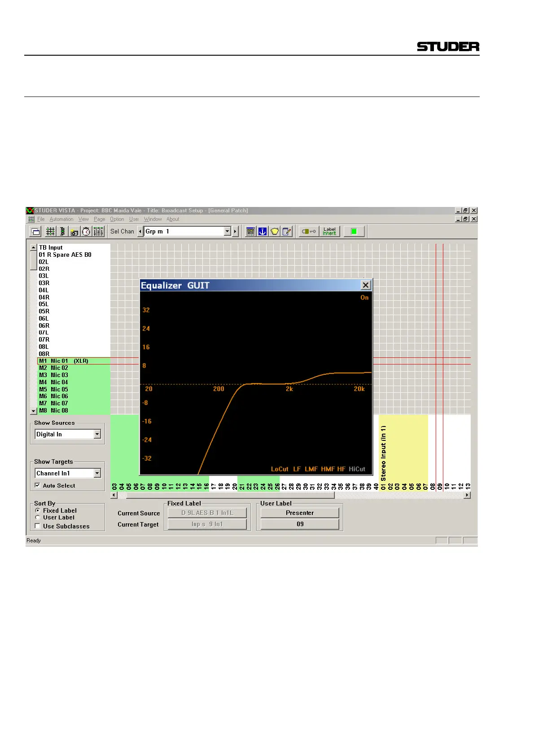Image resolution: width=534 pixels, height=756 pixels.
Task: Click source list scroll up arrow
Action: 33,247
